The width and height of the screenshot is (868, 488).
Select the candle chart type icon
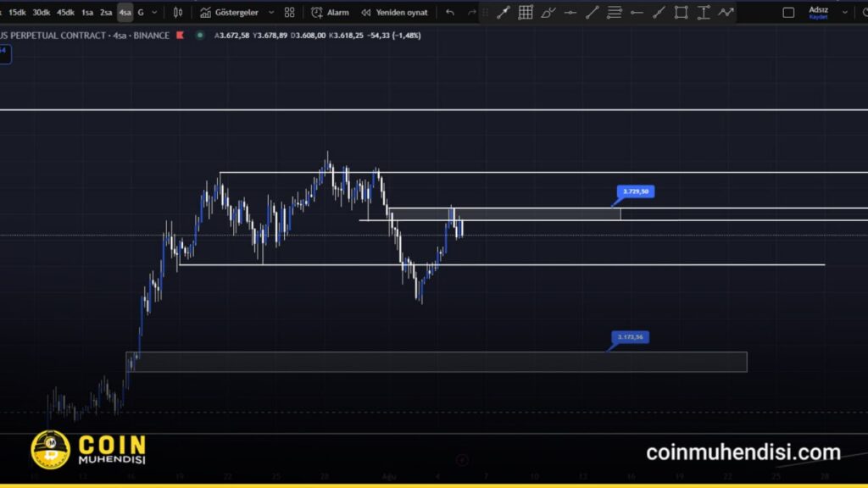point(176,12)
